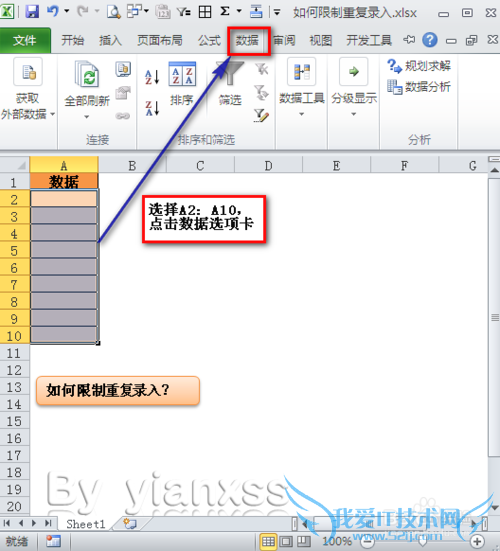Switch to the 公式 tab

tap(209, 40)
